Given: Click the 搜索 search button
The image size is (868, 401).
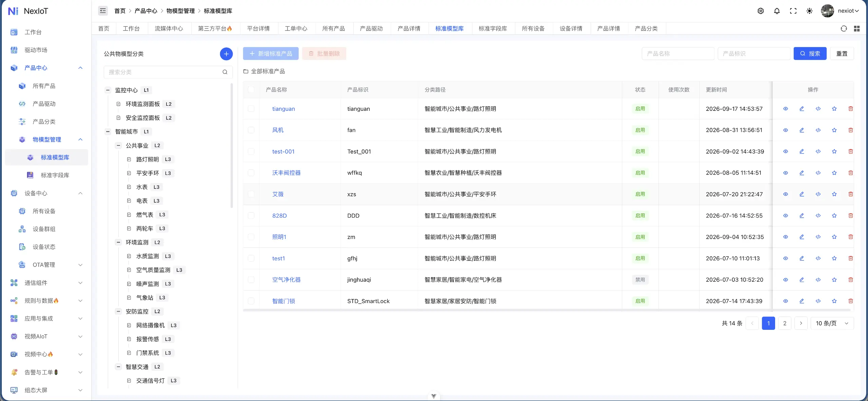Looking at the screenshot, I should click(x=810, y=54).
